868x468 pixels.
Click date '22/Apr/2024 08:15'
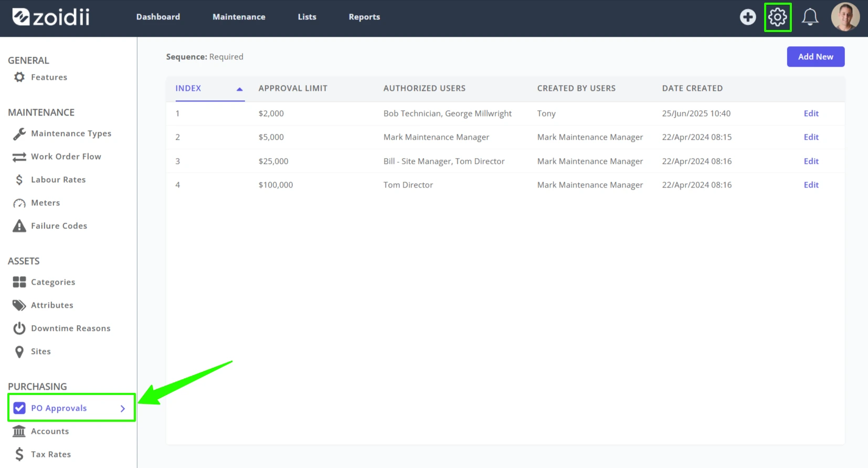[697, 137]
